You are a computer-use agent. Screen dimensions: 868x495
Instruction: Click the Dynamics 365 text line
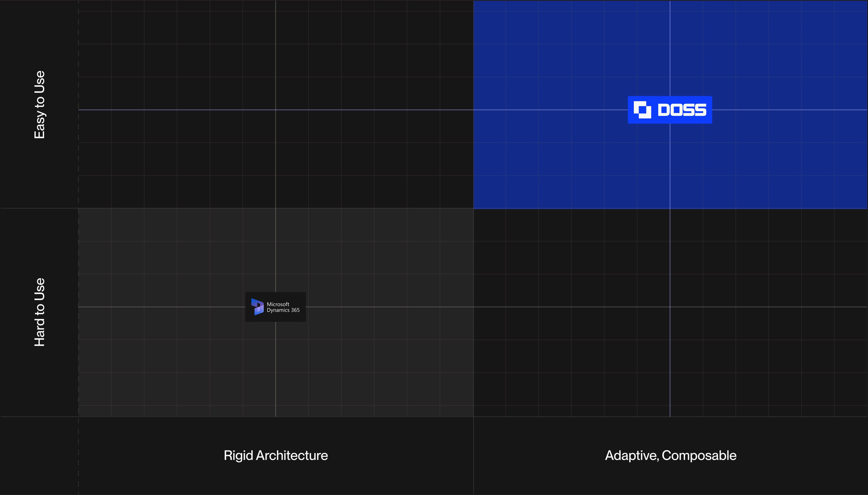283,310
